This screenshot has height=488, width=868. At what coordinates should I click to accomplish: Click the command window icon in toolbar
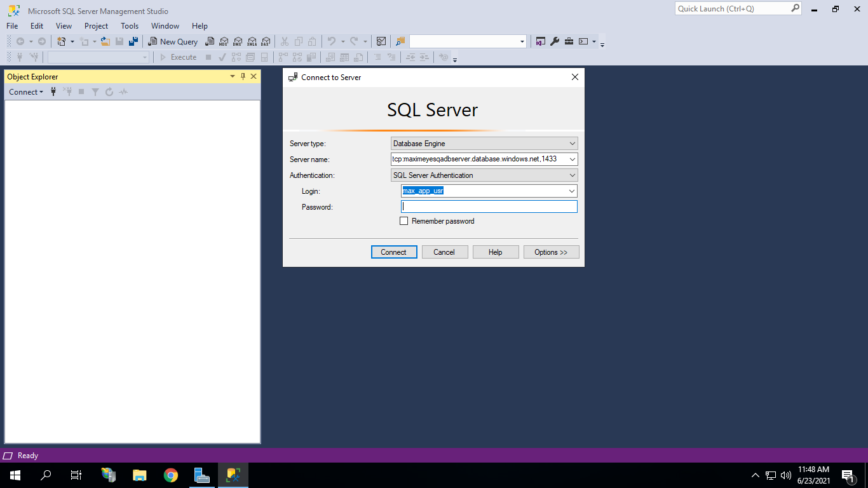pyautogui.click(x=583, y=41)
